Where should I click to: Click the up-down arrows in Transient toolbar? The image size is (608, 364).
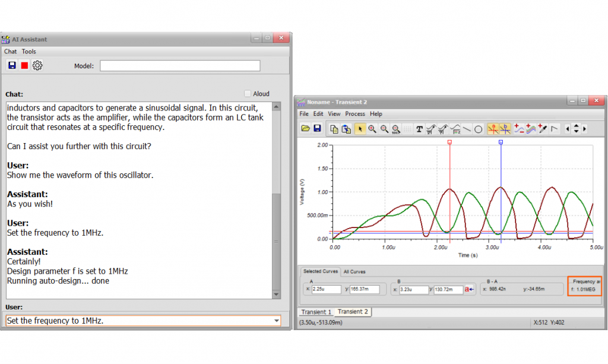coord(576,129)
